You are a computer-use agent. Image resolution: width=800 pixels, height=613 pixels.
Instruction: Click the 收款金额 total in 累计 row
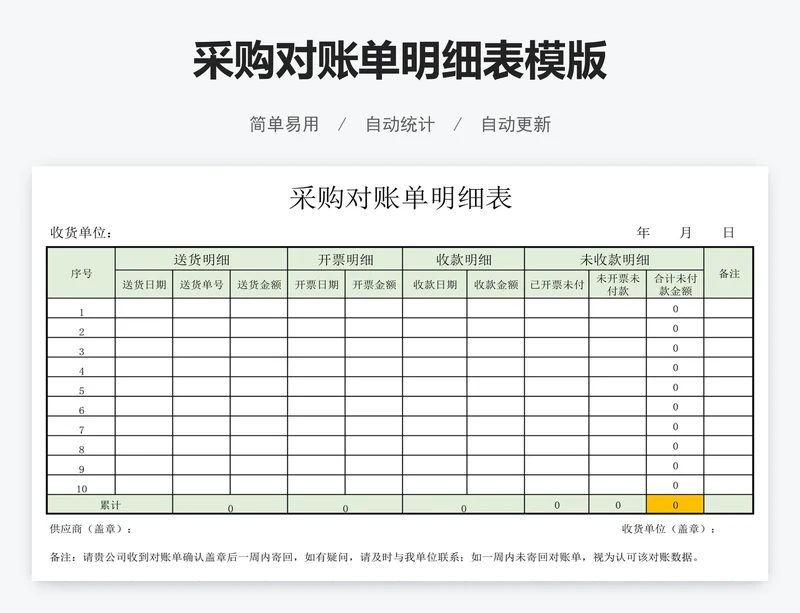tap(464, 505)
